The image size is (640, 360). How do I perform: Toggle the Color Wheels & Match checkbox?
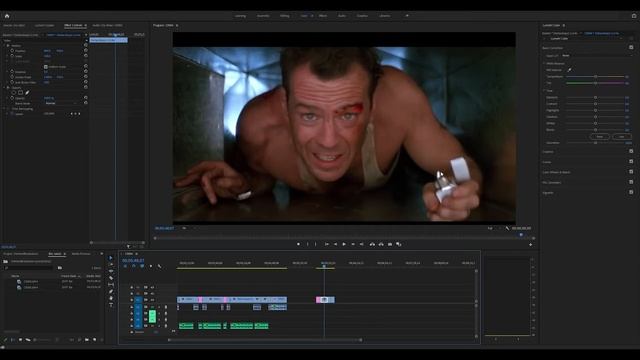coord(631,171)
